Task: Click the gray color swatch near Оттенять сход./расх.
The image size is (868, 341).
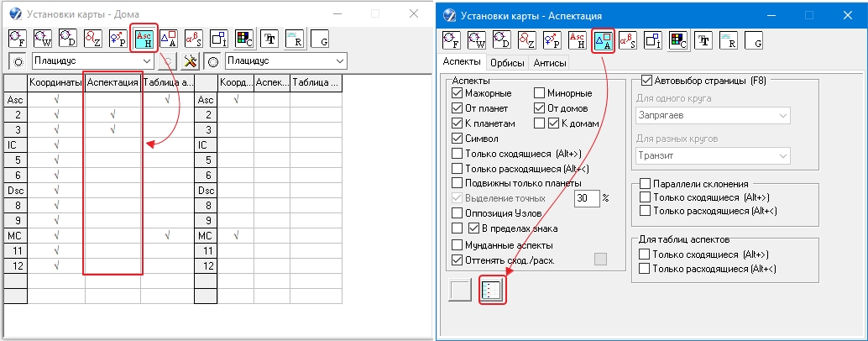Action: click(x=600, y=260)
